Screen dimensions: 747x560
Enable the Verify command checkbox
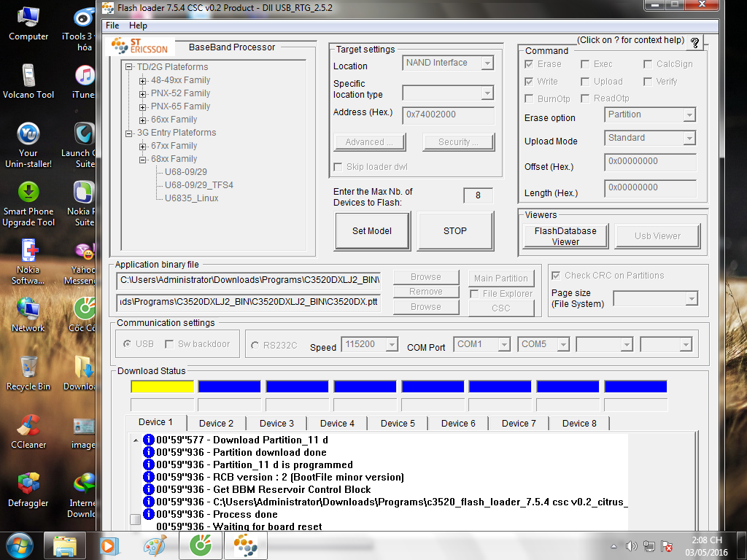pos(648,82)
